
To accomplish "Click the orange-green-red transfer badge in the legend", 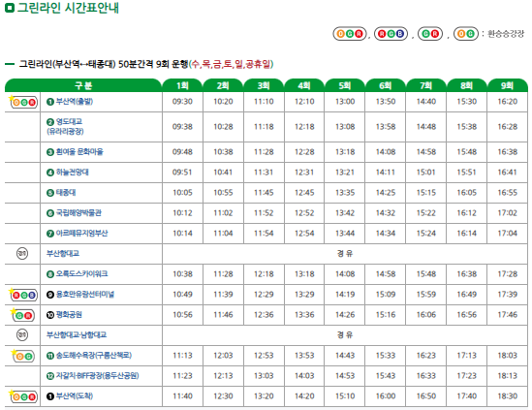I will pos(350,34).
